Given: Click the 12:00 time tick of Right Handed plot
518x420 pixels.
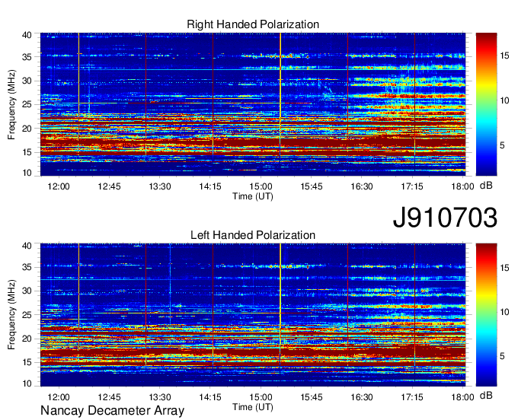Looking at the screenshot, I should click(x=59, y=186).
